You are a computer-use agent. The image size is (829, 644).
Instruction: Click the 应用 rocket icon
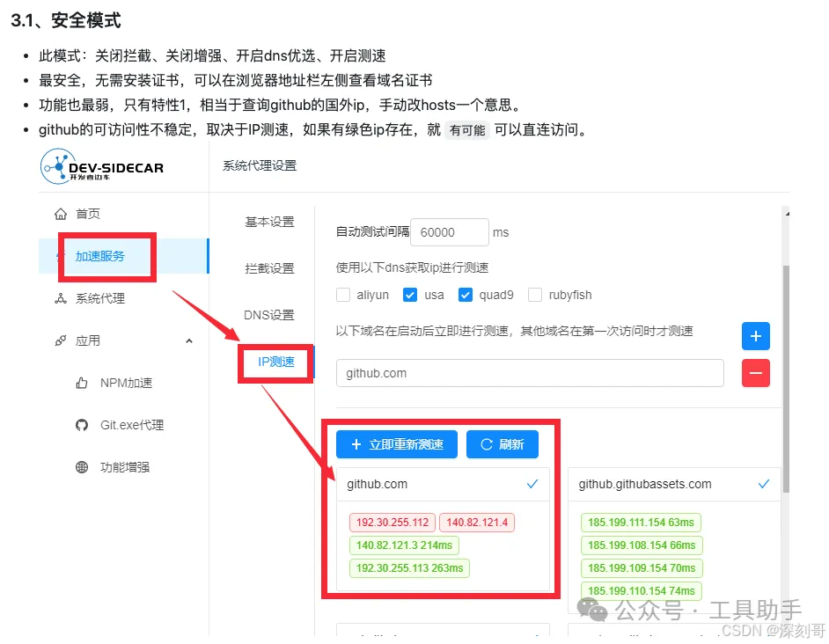pyautogui.click(x=61, y=341)
